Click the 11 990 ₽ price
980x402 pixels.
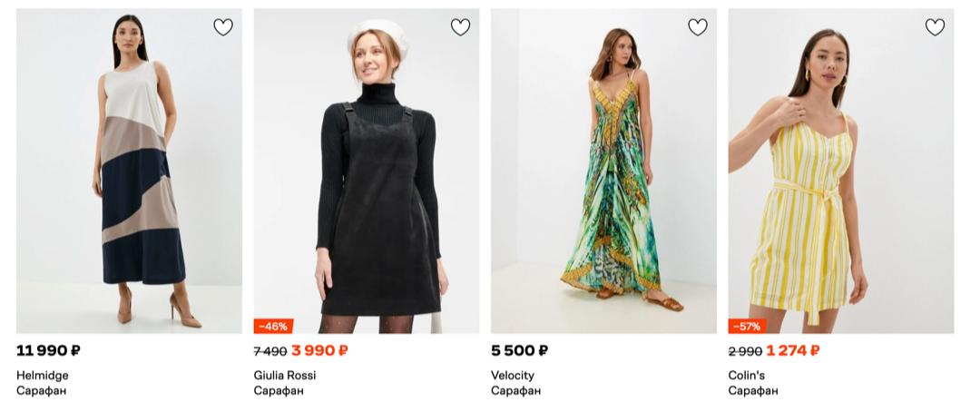pyautogui.click(x=48, y=350)
